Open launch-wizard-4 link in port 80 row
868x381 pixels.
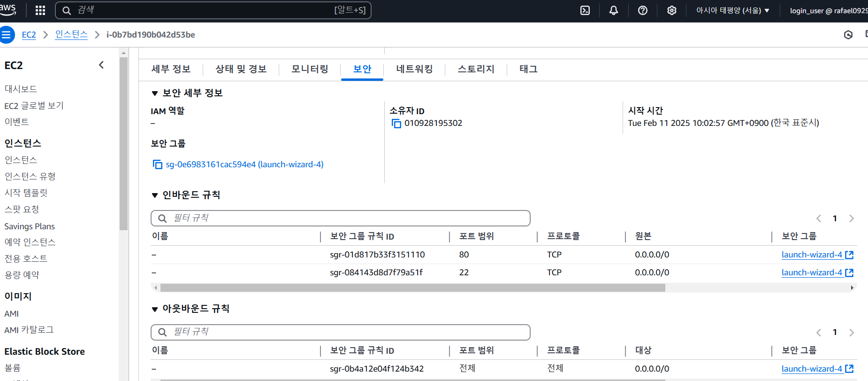812,255
